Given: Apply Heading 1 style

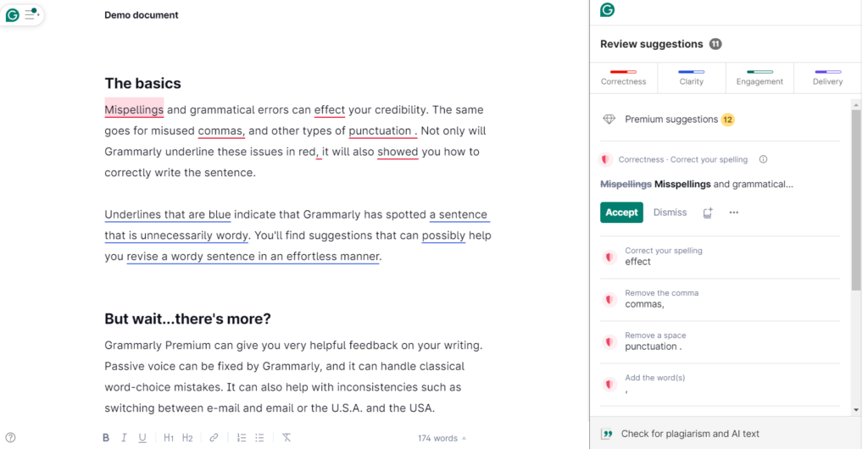Looking at the screenshot, I should [x=168, y=438].
